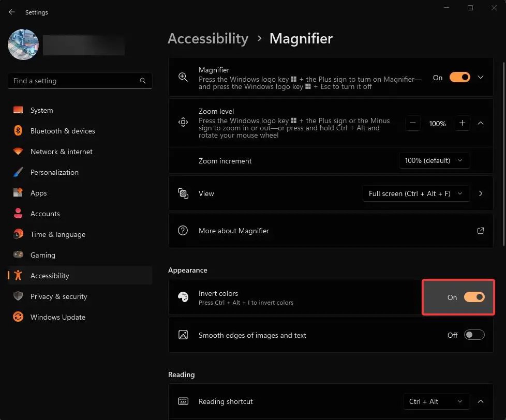Viewport: 506px width, 420px height.
Task: Click the Reading shortcut keyboard icon
Action: pos(183,401)
